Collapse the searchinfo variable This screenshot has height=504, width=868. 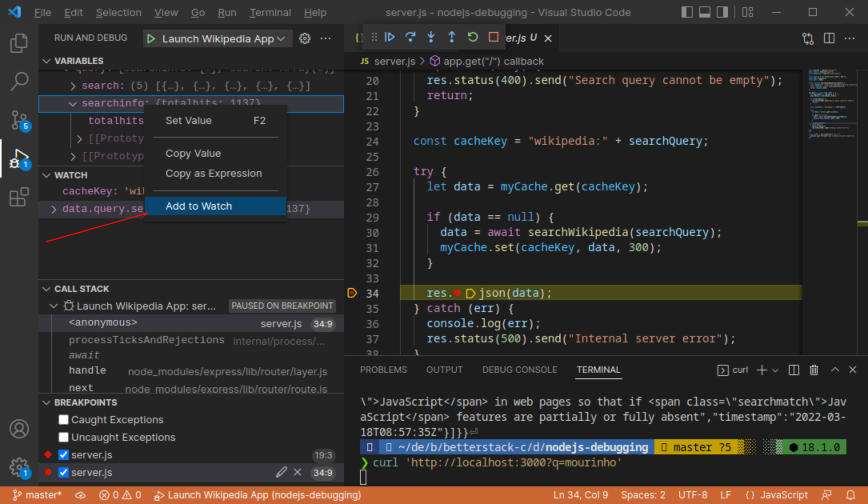click(73, 104)
